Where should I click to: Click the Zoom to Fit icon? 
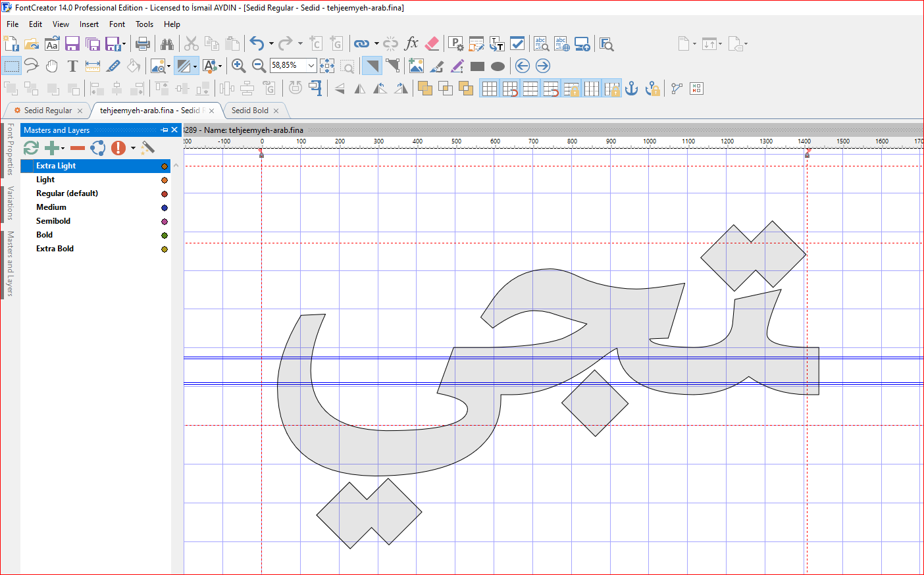tap(327, 66)
